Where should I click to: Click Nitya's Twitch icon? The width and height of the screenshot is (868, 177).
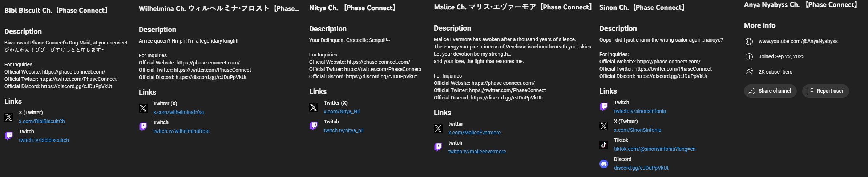pyautogui.click(x=314, y=126)
